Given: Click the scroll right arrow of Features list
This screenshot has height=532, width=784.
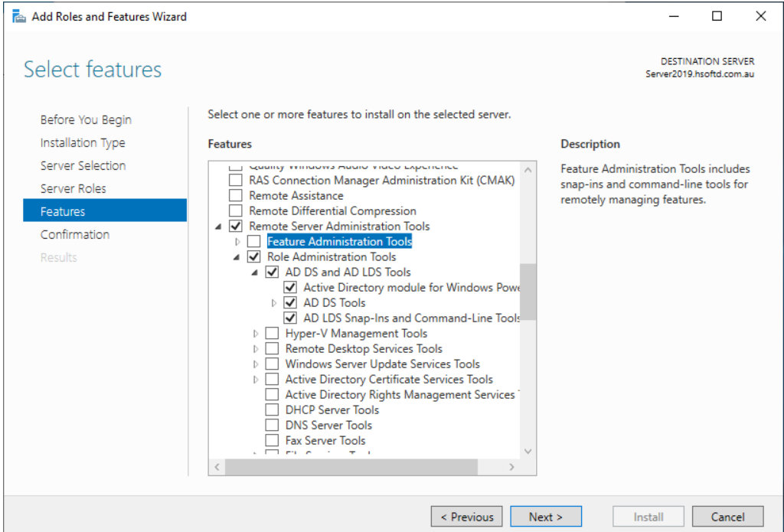Looking at the screenshot, I should (x=511, y=467).
